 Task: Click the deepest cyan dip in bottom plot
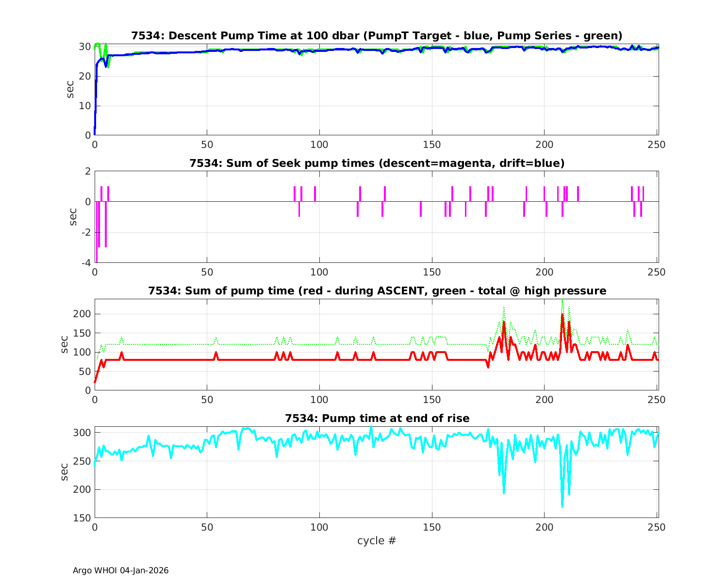[562, 506]
